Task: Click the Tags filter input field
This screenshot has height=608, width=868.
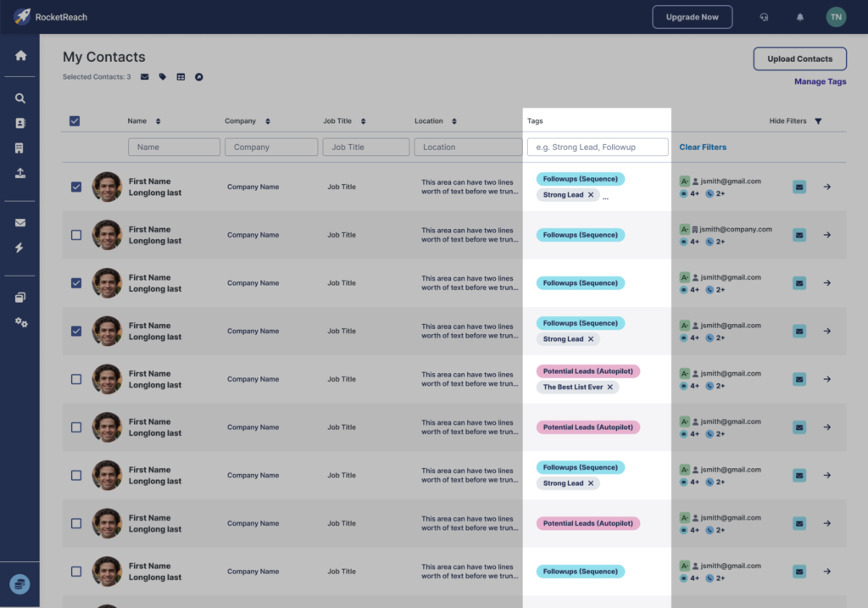Action: (597, 148)
